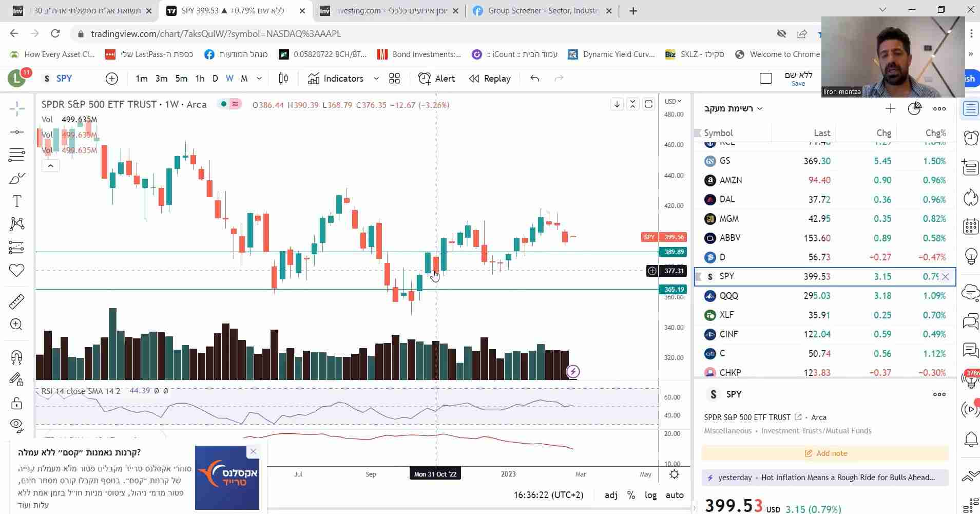Select the 1m timeframe
980x514 pixels.
(141, 79)
